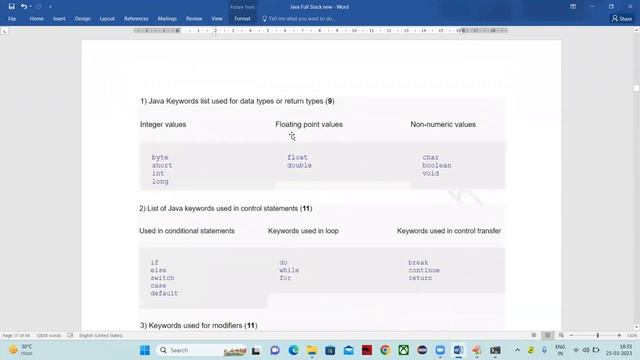
Task: Open Google Chrome from taskbar
Action: tap(385, 350)
